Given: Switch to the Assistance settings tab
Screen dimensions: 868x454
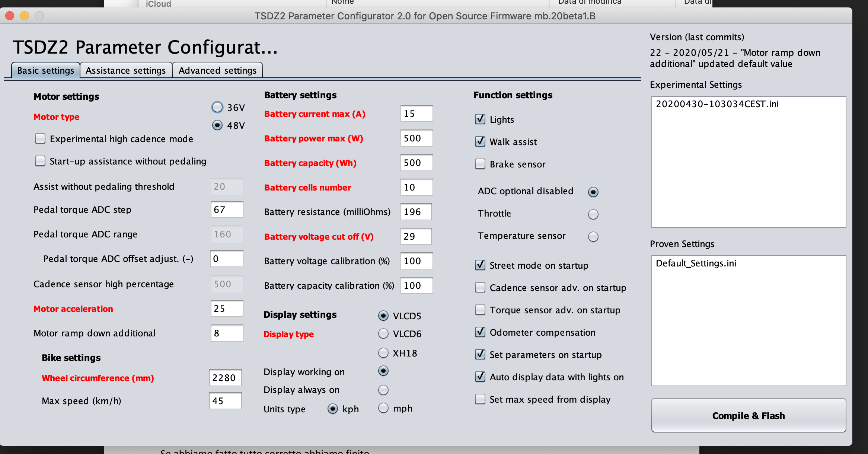Looking at the screenshot, I should tap(126, 70).
